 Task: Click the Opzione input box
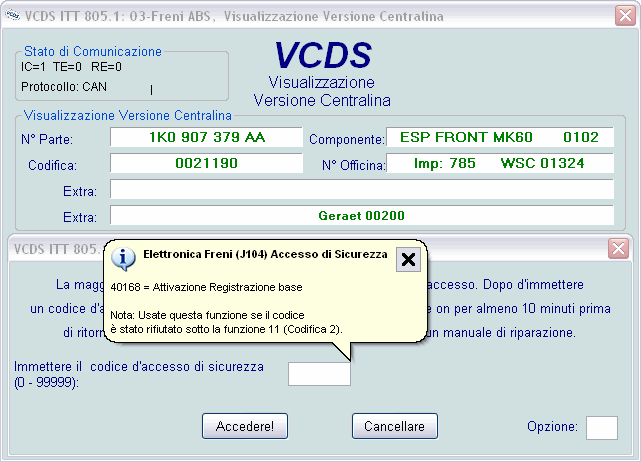602,428
